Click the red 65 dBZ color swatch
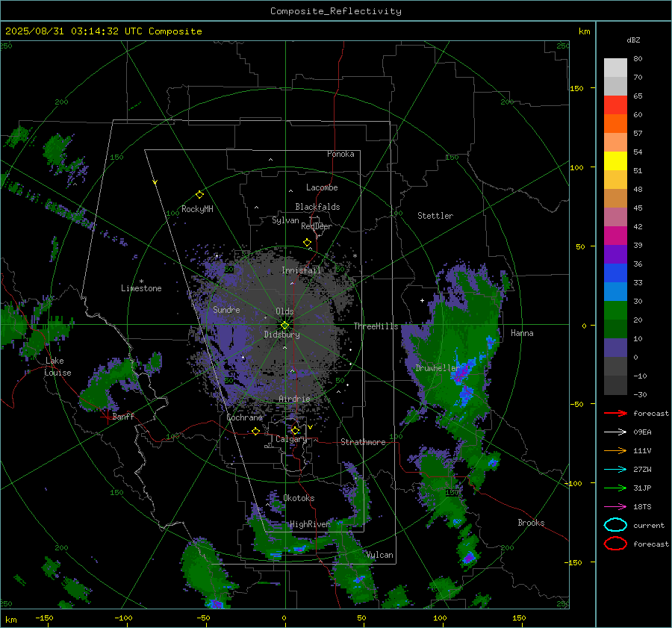 click(x=615, y=105)
